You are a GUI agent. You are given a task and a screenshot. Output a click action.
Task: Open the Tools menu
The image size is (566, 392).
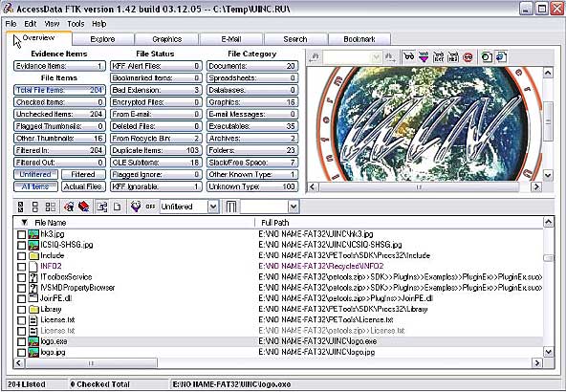click(x=76, y=24)
